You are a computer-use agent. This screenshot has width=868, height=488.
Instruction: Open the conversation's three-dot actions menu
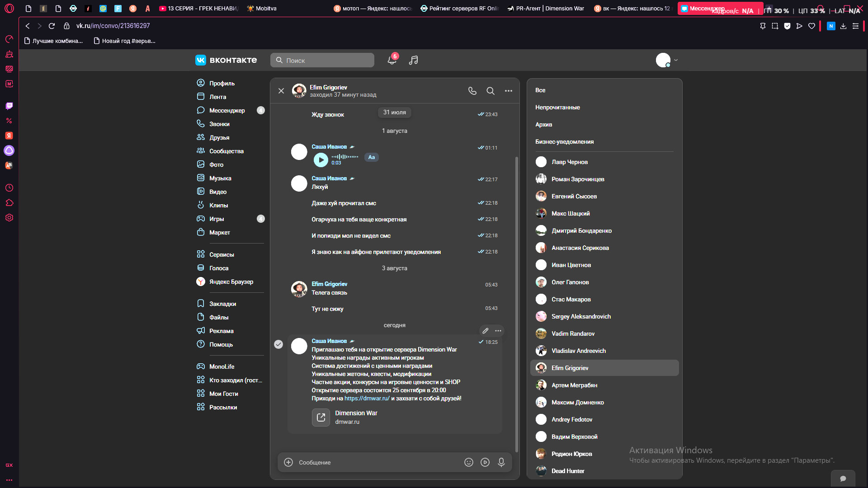point(509,91)
